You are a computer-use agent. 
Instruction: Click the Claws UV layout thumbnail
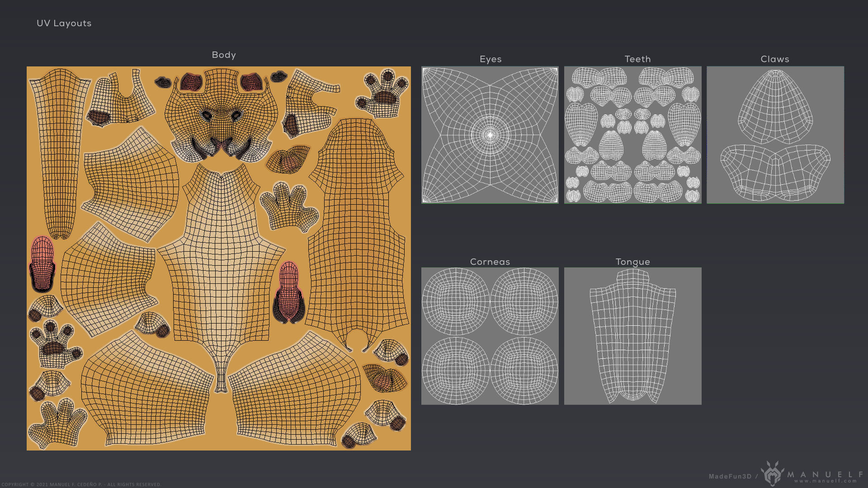775,135
